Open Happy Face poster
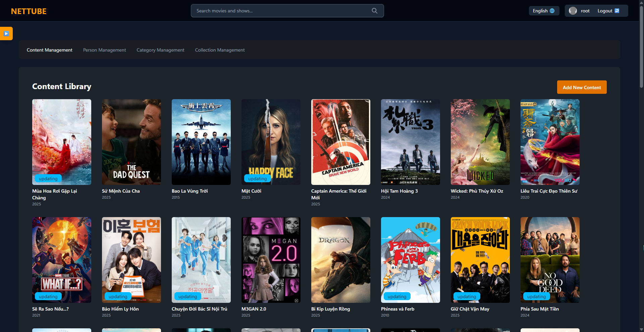This screenshot has height=332, width=644. click(271, 142)
